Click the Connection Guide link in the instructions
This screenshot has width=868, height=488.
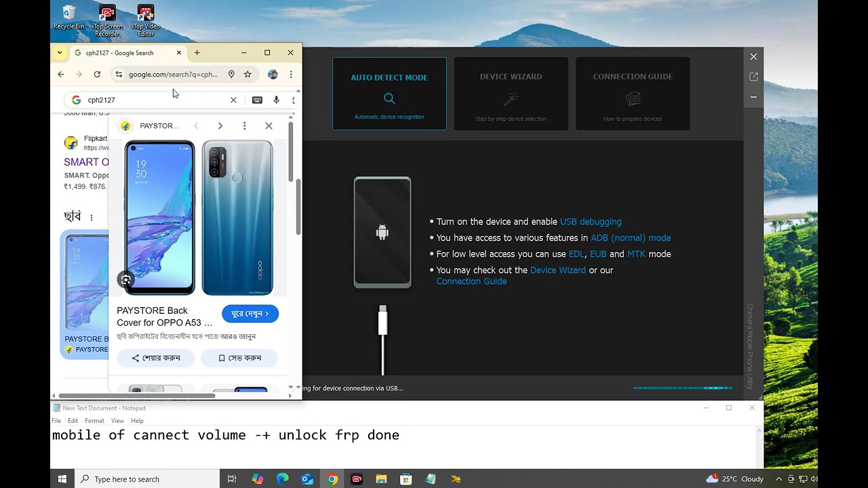[x=471, y=281]
